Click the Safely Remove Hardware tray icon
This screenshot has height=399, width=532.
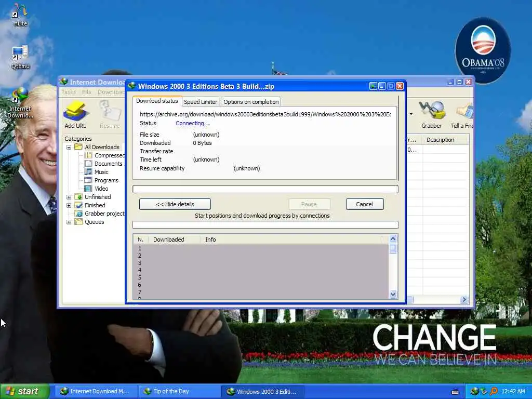click(484, 391)
